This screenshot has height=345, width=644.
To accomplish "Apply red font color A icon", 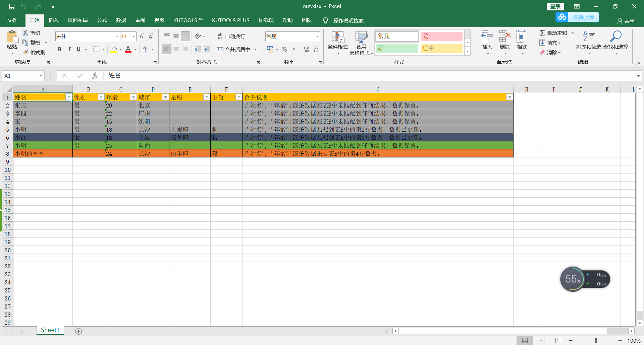I will (x=128, y=49).
